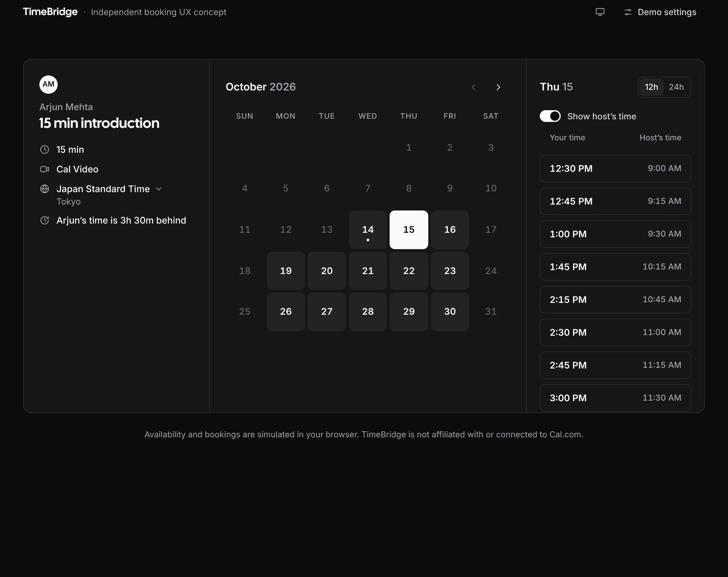Go to previous month with left chevron
The image size is (728, 577).
click(x=474, y=87)
